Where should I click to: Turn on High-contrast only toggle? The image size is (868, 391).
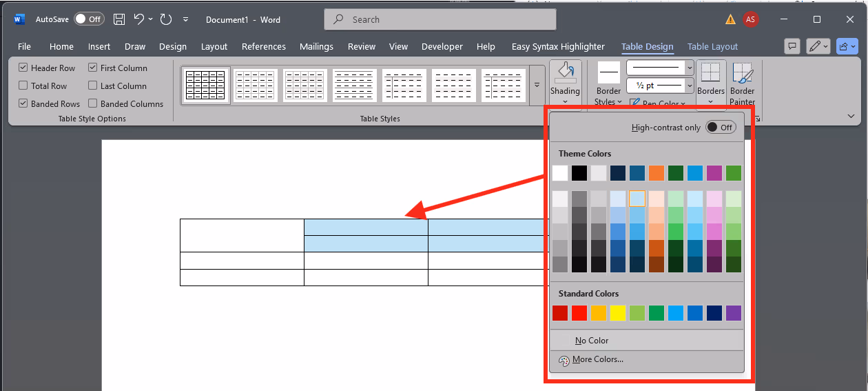721,128
